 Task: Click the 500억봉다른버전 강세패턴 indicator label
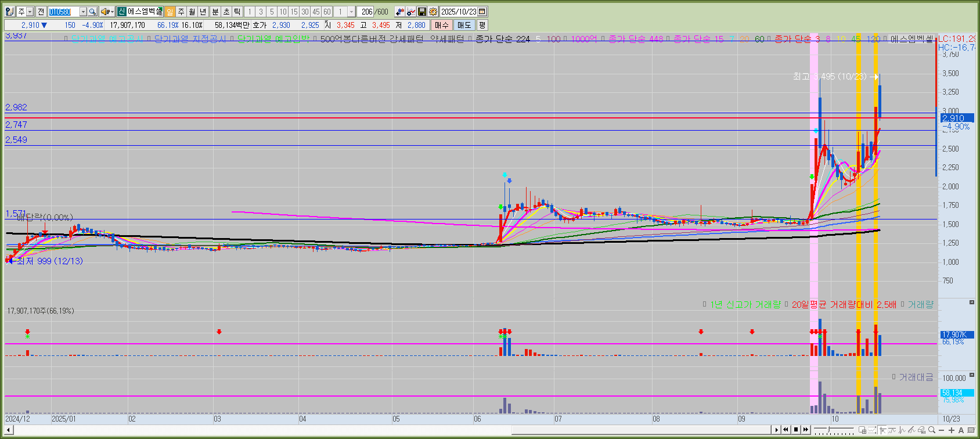coord(372,39)
